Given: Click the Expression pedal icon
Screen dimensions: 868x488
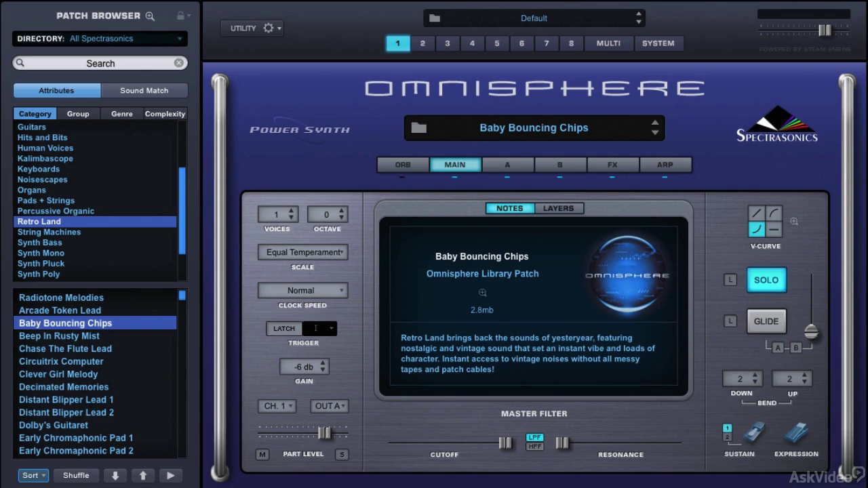Looking at the screenshot, I should 796,434.
